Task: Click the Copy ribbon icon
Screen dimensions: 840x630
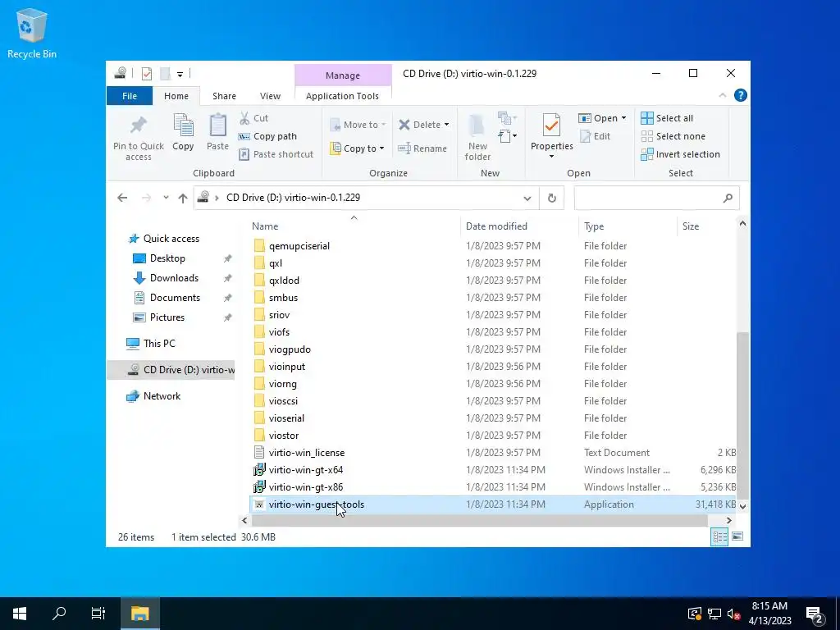Action: pyautogui.click(x=183, y=126)
